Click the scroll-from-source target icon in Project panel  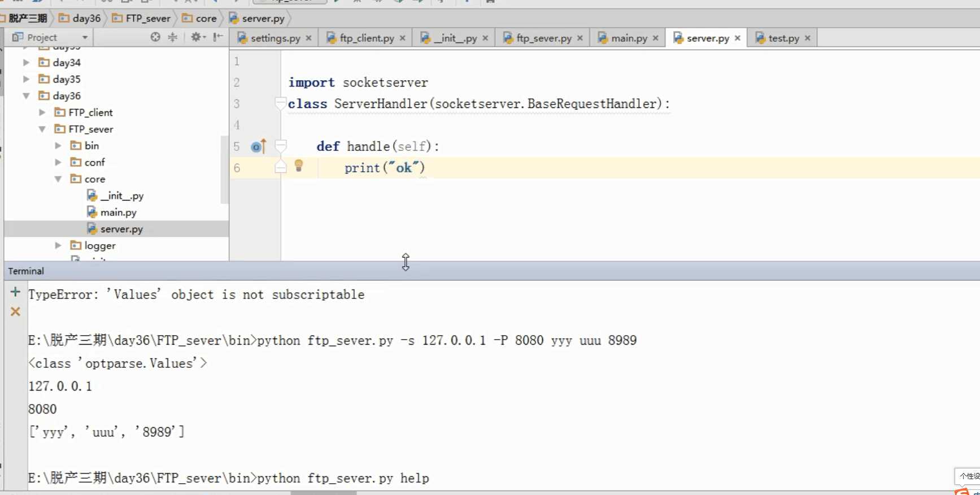pyautogui.click(x=155, y=37)
